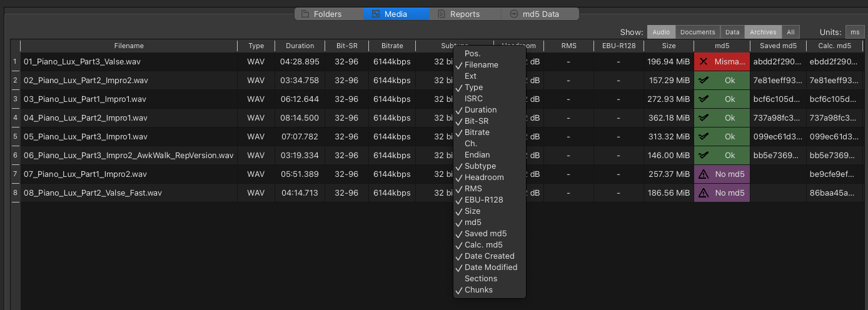Toggle the Audio filter button

tap(661, 32)
